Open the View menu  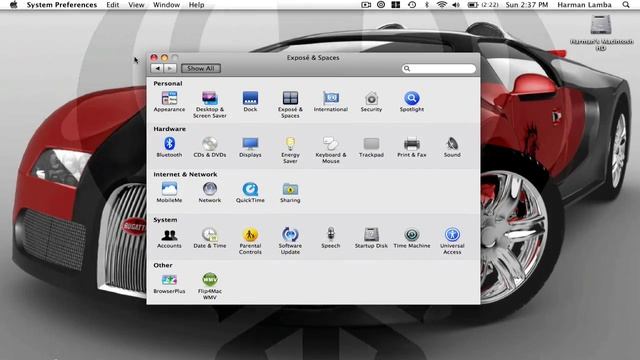click(136, 5)
